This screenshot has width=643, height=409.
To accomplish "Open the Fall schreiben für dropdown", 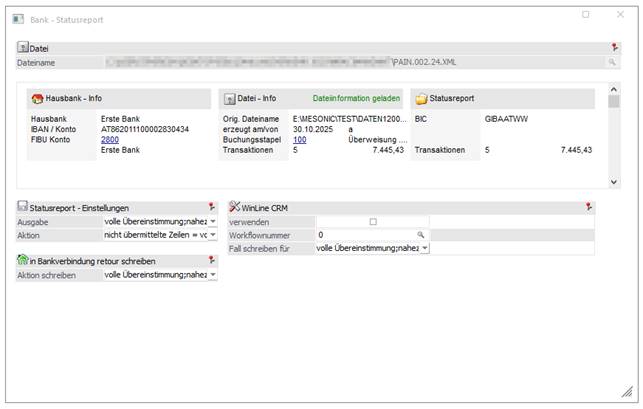I will [424, 247].
